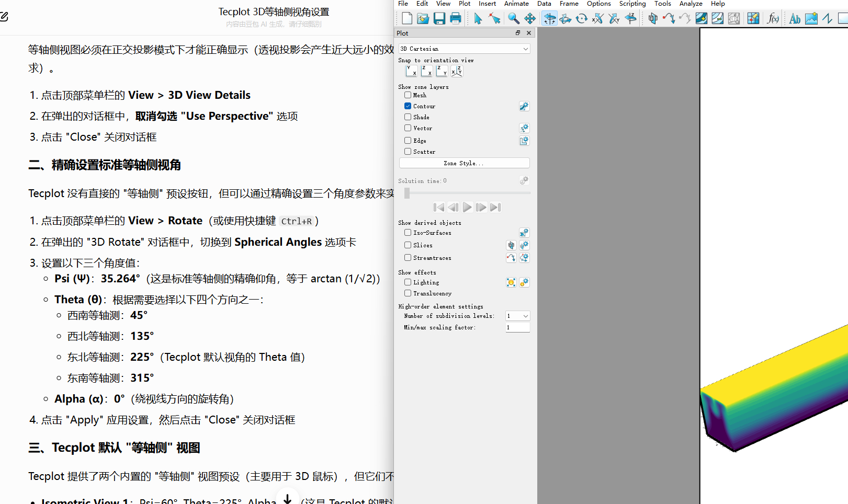Select the Ab text insertion tool

click(x=795, y=19)
